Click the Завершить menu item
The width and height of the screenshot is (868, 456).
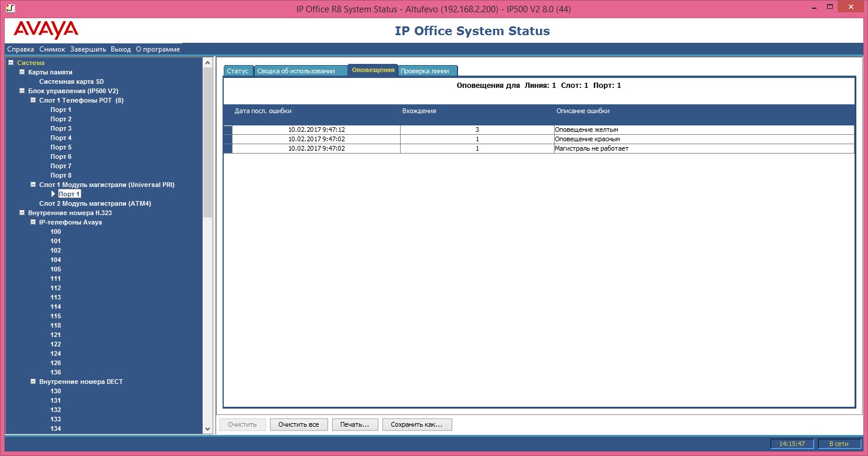(88, 49)
